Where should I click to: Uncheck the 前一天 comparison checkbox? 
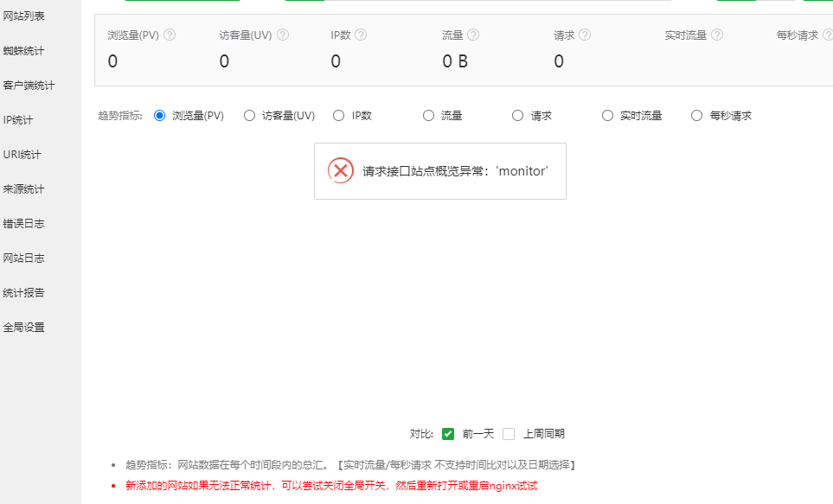coord(448,434)
